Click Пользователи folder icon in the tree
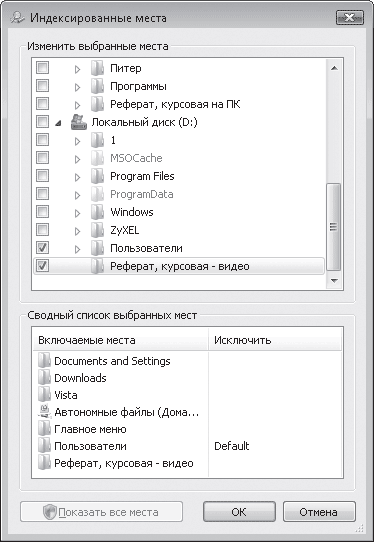The width and height of the screenshot is (374, 542). tap(97, 248)
